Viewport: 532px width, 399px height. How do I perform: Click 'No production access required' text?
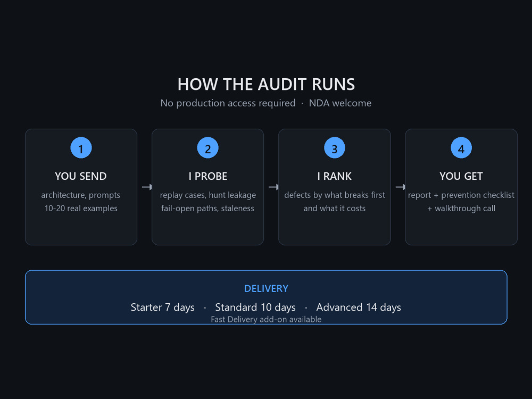(x=228, y=103)
